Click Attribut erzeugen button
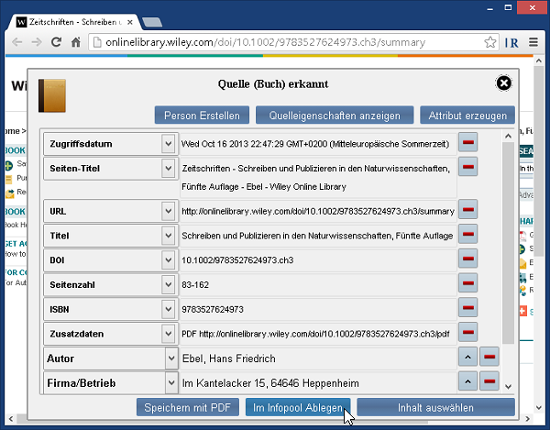Screen dimensions: 550x430 tap(468, 115)
